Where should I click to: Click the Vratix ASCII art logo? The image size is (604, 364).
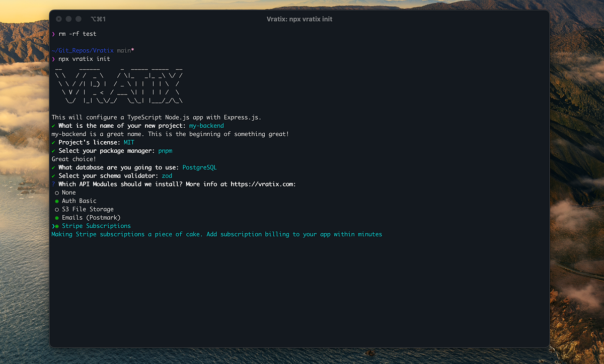click(118, 85)
